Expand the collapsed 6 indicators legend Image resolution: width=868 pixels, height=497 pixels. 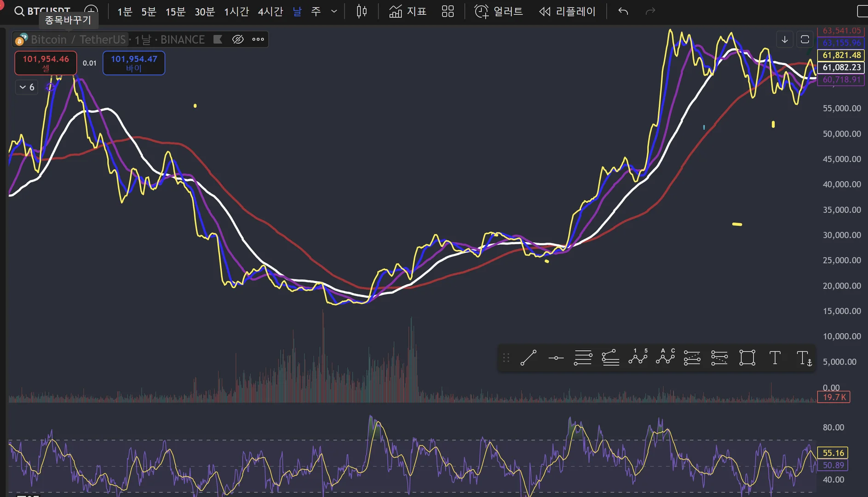[27, 87]
